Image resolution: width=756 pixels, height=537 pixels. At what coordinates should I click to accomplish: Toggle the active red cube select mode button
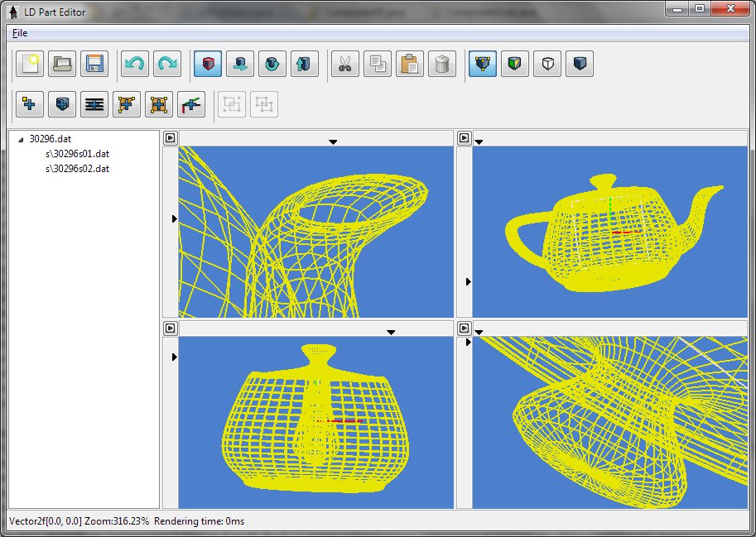click(208, 64)
